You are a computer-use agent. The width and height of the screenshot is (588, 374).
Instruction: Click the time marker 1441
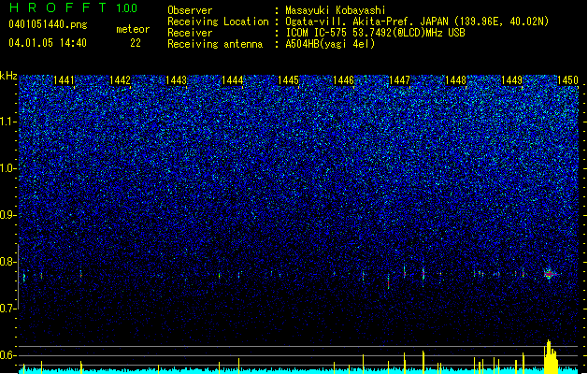(x=64, y=80)
